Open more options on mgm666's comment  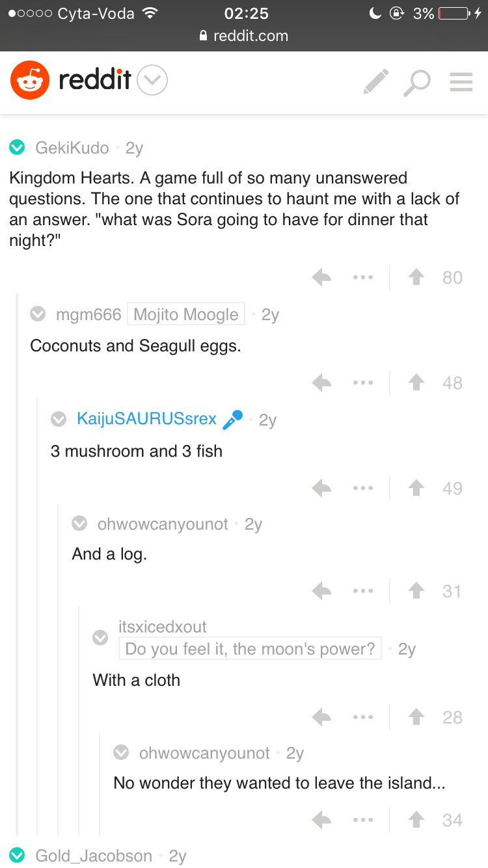[363, 383]
